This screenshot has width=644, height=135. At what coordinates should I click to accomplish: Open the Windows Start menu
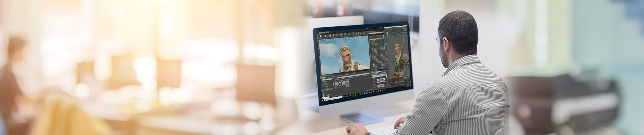(x=323, y=100)
